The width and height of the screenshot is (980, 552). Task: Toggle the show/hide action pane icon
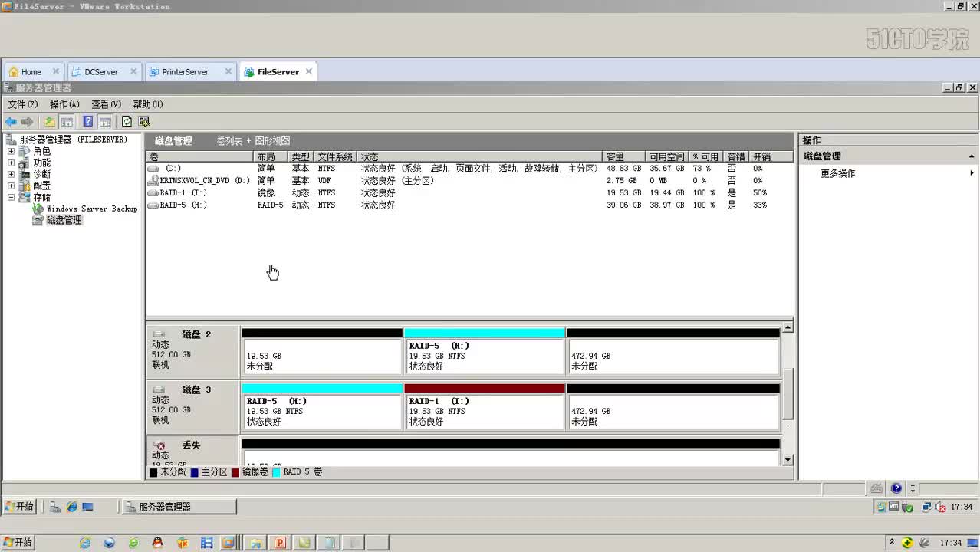pyautogui.click(x=106, y=122)
